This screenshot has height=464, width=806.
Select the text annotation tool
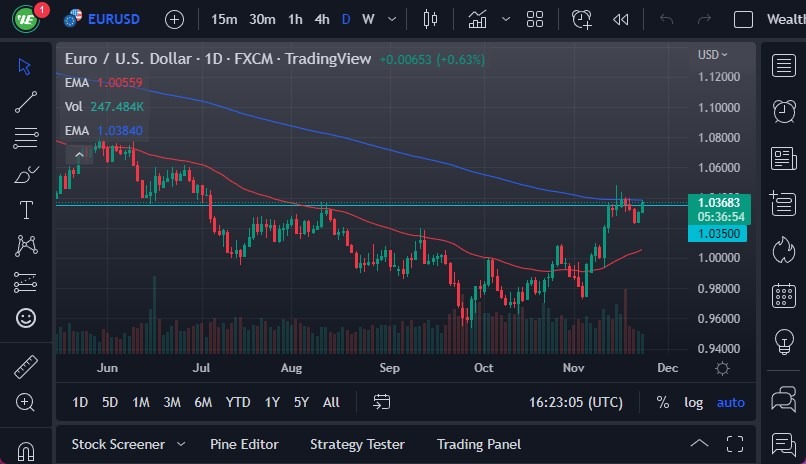pos(26,210)
